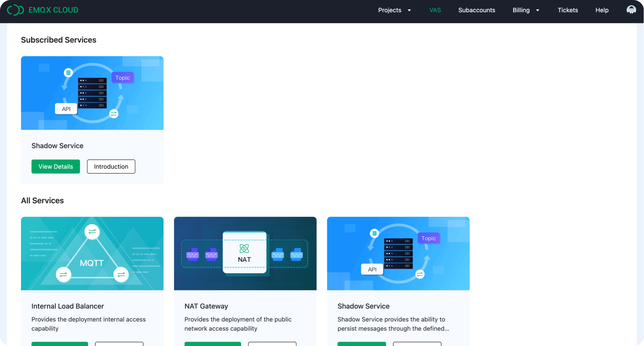Viewport: 644px width, 346px height.
Task: Click View Details for subscribed Shadow Service
Action: click(56, 166)
